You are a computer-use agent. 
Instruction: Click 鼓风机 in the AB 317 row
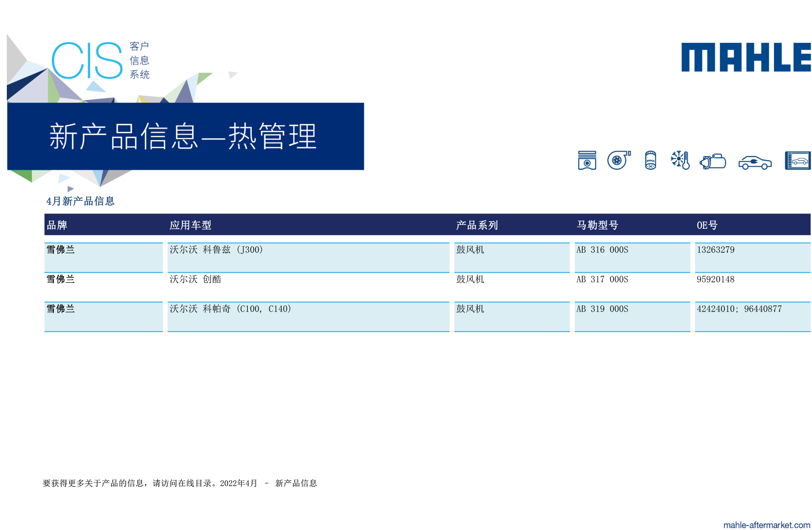pyautogui.click(x=470, y=279)
